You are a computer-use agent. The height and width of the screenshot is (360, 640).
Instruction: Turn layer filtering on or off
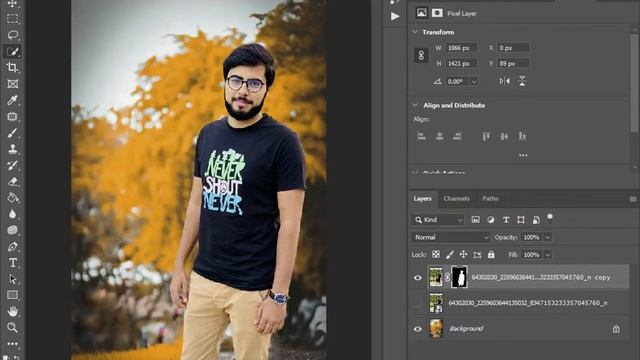550,217
